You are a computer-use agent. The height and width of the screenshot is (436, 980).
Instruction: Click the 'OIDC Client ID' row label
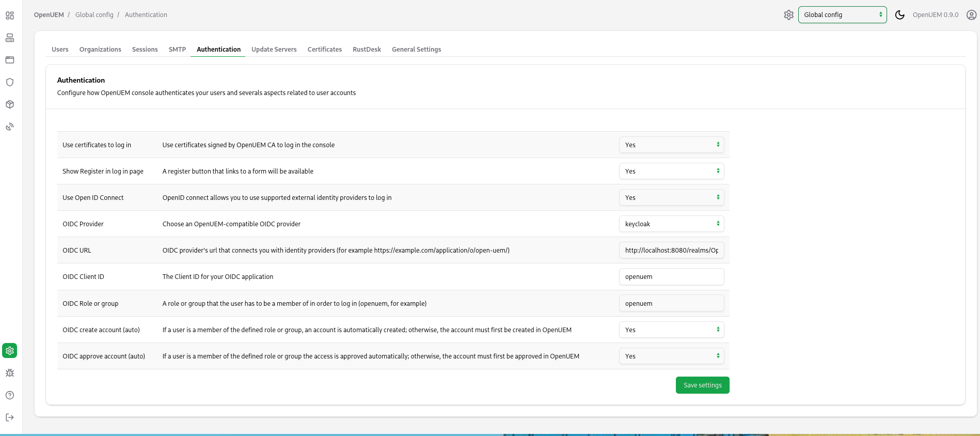[x=83, y=277]
